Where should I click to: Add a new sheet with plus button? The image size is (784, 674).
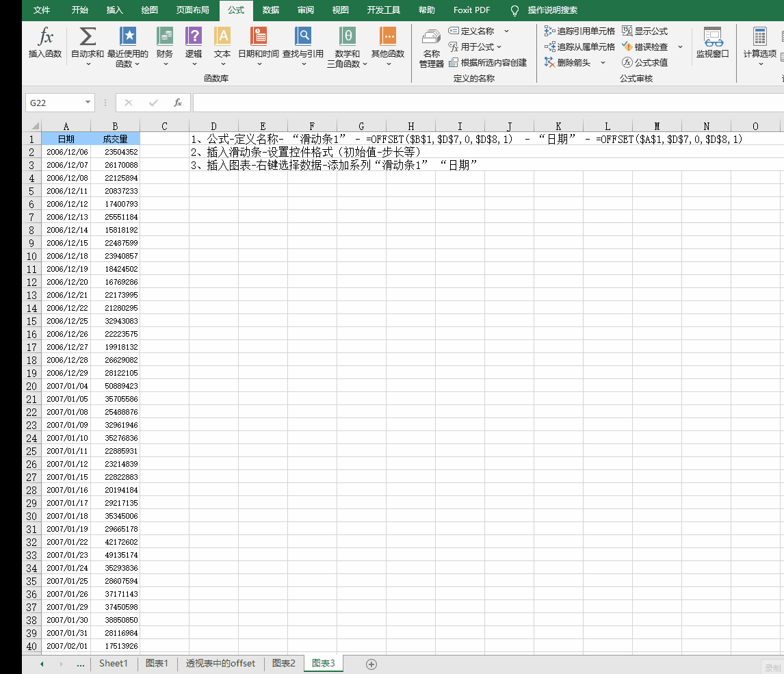click(371, 664)
